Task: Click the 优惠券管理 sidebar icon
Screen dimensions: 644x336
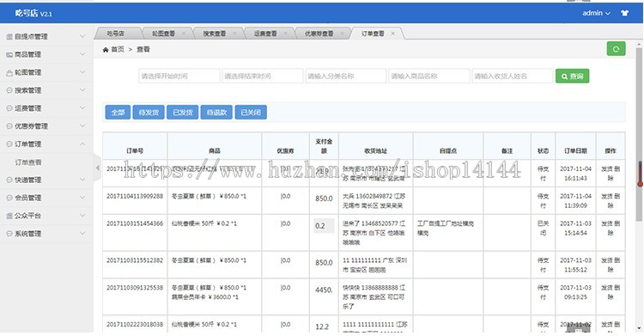Action: [9, 126]
